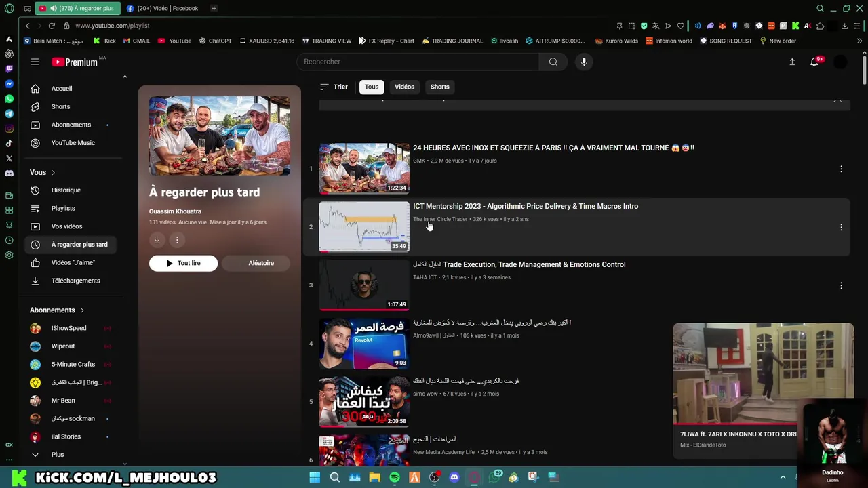
Task: Open Spotify from the taskbar
Action: pyautogui.click(x=395, y=477)
